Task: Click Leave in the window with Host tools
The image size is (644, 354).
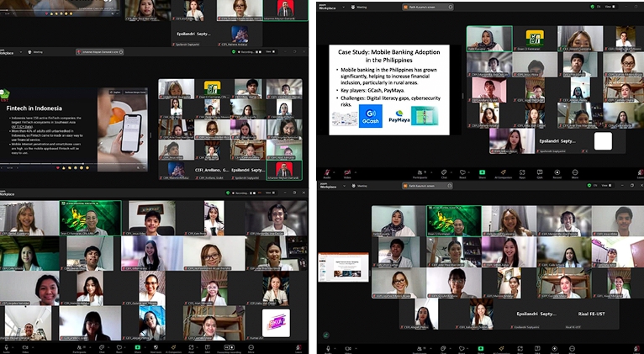Action: 298,347
